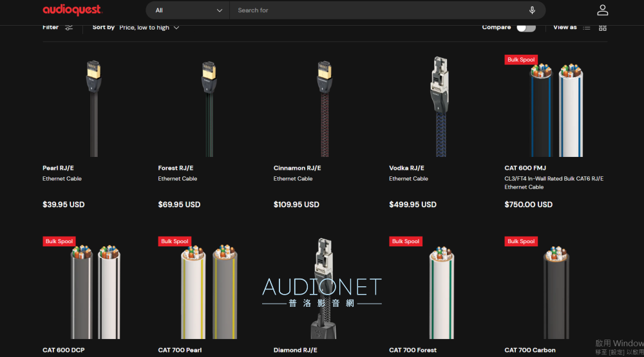Screen dimensions: 644x357
Task: Click Bulk Spool badge on CAT 600 DCP
Action: pos(59,241)
